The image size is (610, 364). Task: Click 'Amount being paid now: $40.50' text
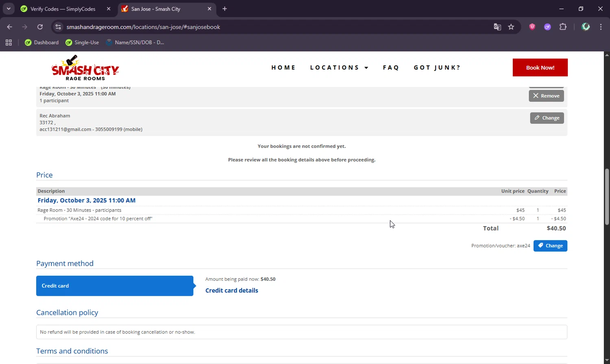point(240,279)
